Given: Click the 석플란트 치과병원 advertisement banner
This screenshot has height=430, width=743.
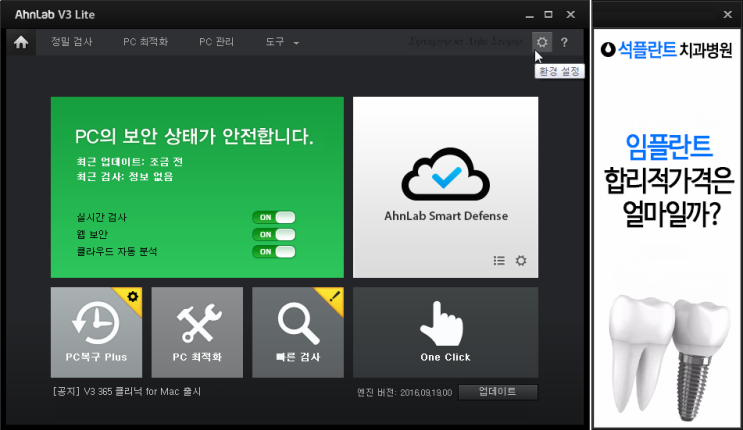Looking at the screenshot, I should coord(667,228).
